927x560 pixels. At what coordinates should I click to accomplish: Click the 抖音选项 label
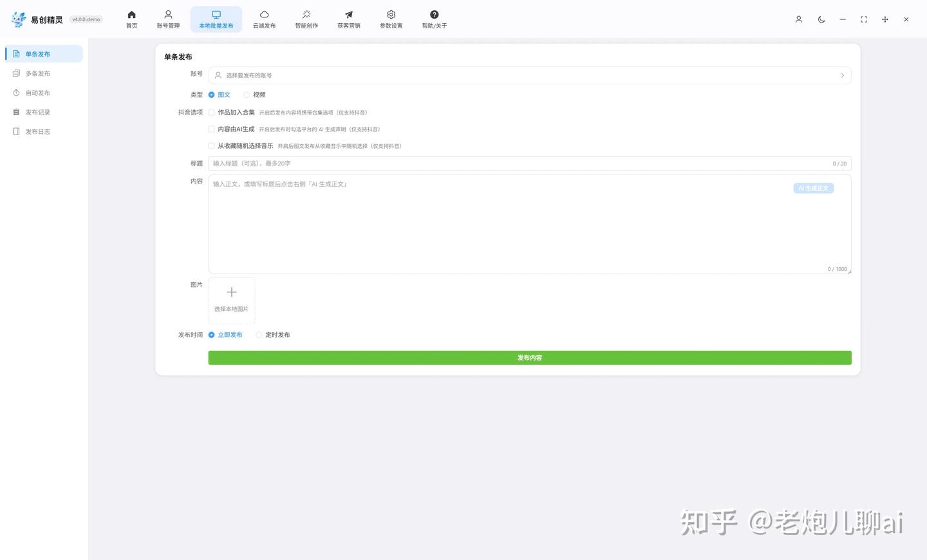pyautogui.click(x=191, y=112)
